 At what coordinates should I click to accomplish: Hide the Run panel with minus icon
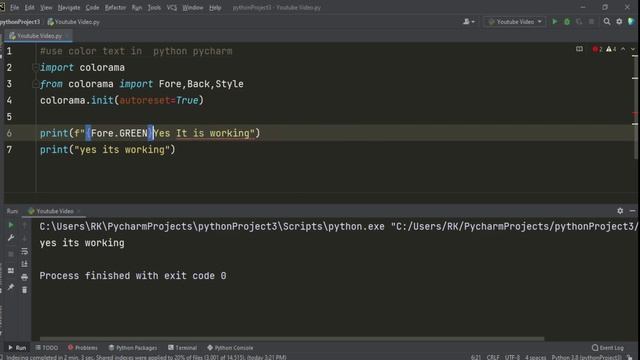(632, 211)
